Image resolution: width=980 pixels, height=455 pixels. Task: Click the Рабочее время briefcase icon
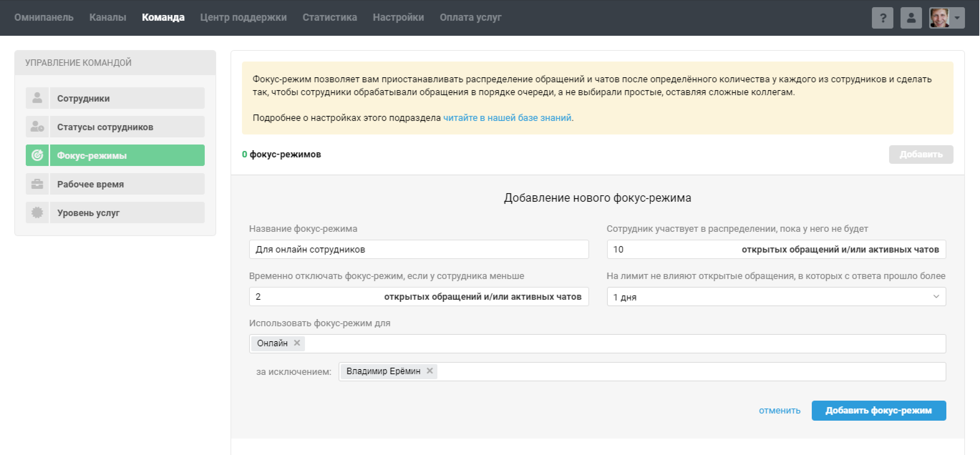[x=37, y=184]
